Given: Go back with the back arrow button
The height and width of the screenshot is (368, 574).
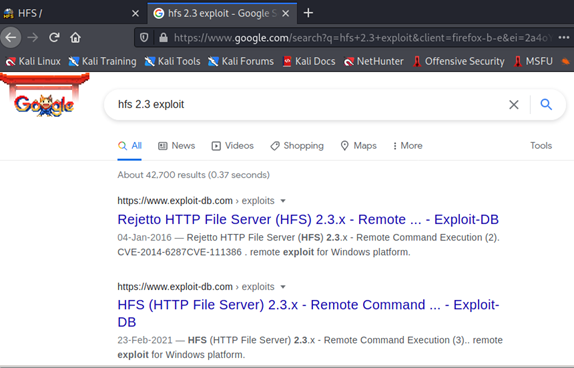Looking at the screenshot, I should [11, 37].
